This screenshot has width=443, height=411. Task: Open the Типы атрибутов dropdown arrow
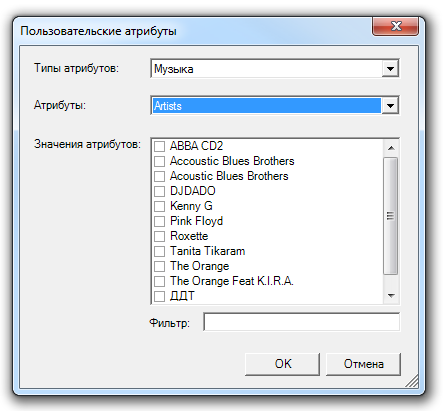390,69
